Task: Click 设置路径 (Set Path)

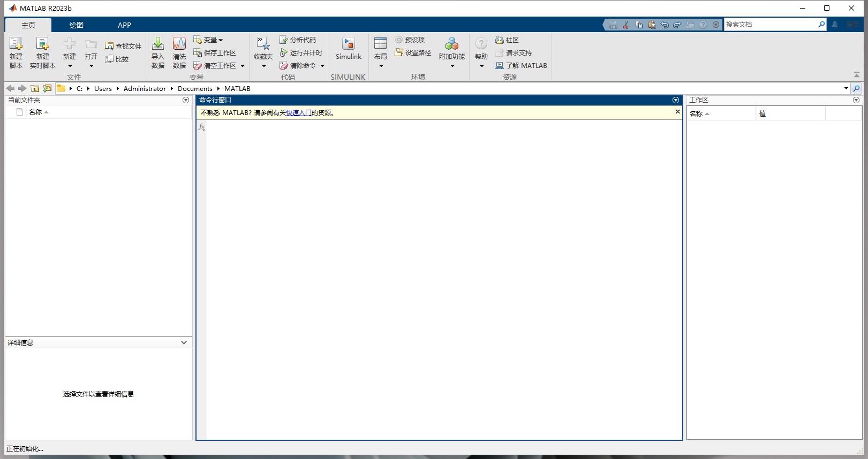Action: pyautogui.click(x=413, y=52)
